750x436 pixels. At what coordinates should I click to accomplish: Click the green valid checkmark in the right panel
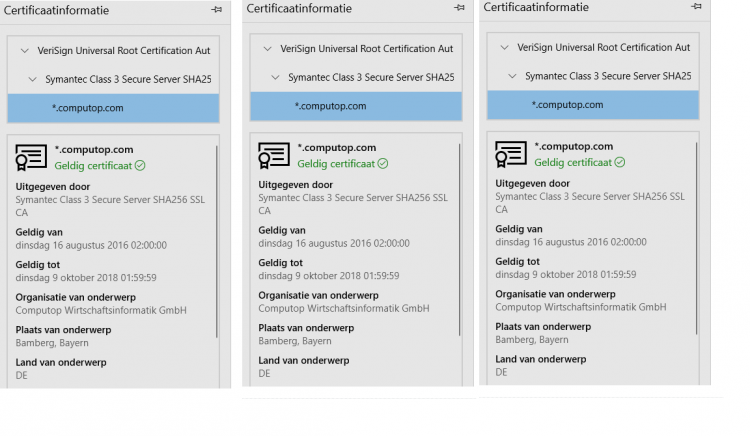click(x=619, y=162)
